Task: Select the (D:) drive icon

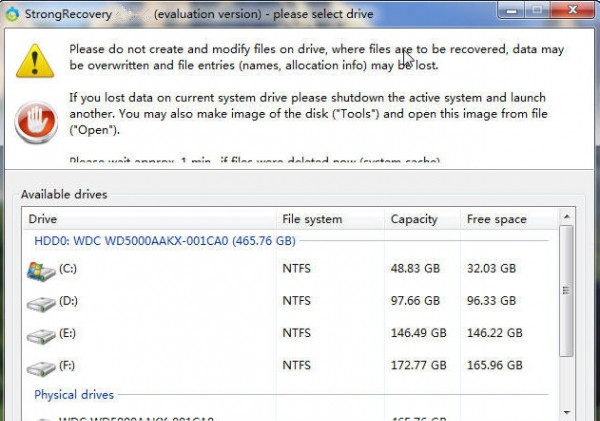Action: (x=42, y=301)
